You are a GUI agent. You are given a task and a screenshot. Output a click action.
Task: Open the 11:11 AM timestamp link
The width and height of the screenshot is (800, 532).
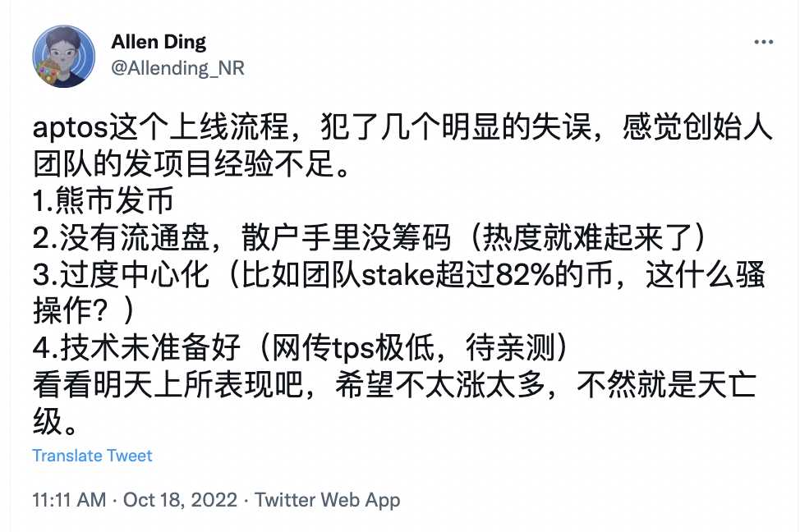point(69,499)
